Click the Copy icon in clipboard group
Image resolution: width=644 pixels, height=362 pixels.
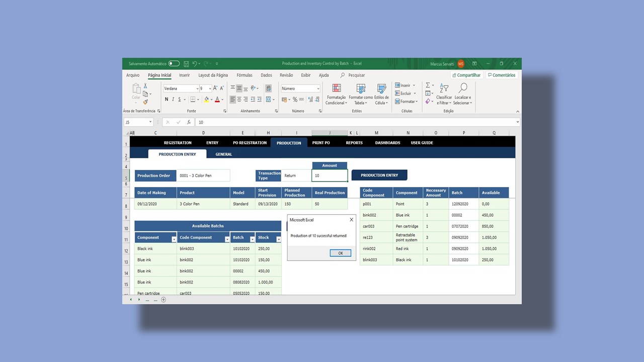(x=145, y=94)
